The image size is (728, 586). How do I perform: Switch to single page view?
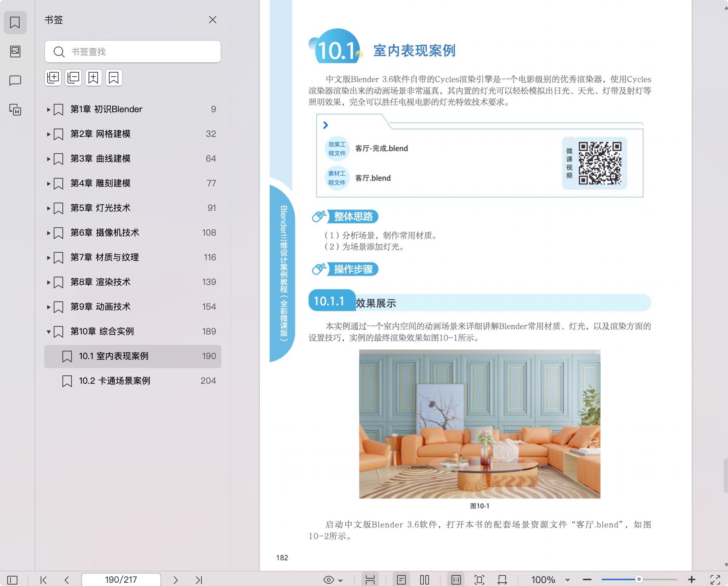click(x=401, y=580)
